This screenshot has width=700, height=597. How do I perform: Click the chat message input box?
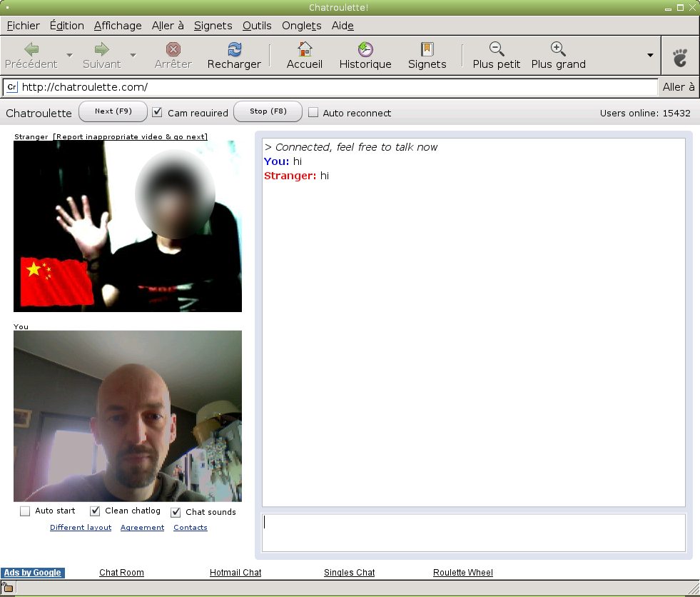point(474,533)
